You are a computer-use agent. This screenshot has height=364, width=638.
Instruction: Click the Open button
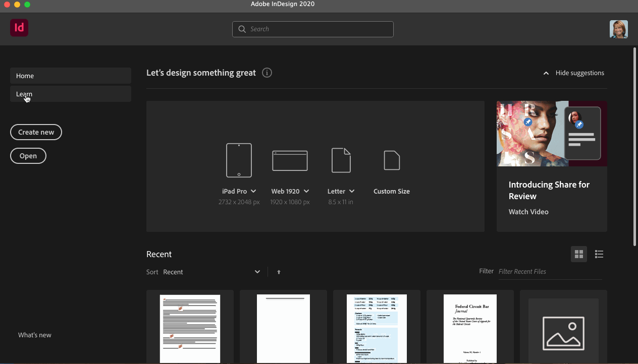[28, 156]
